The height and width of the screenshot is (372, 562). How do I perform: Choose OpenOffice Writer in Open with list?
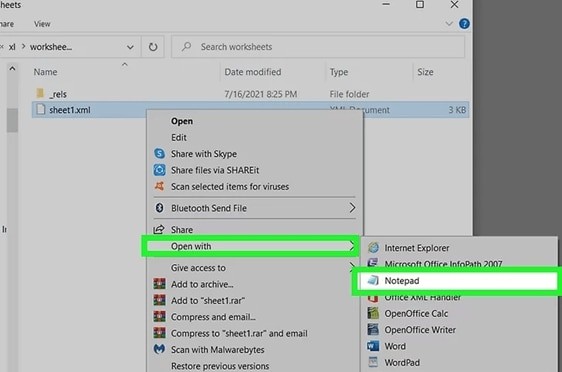click(x=459, y=330)
